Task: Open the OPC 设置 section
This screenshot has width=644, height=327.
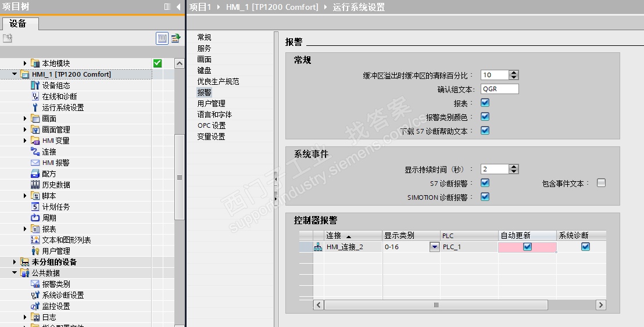Action: coord(212,125)
